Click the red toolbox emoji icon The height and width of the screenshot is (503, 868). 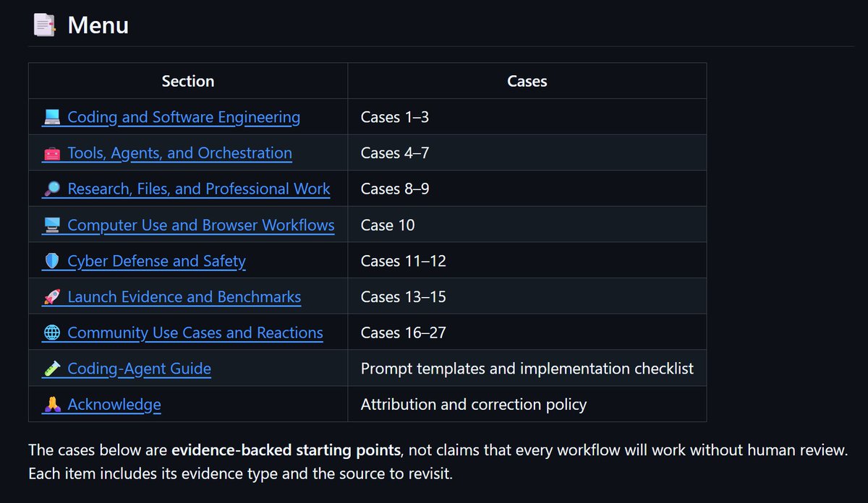[51, 153]
